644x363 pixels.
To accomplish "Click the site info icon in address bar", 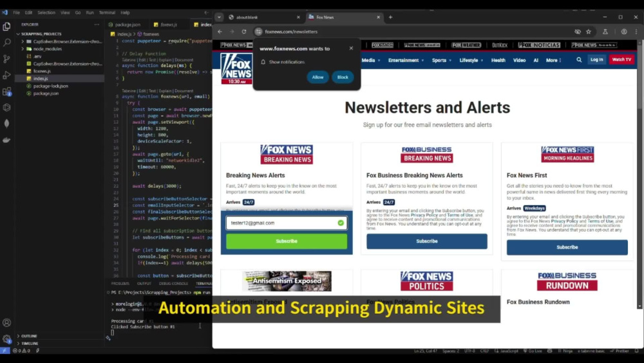I will (258, 32).
